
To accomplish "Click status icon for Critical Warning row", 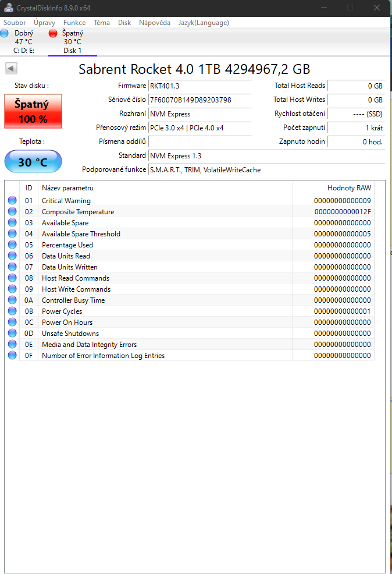I will [x=12, y=200].
